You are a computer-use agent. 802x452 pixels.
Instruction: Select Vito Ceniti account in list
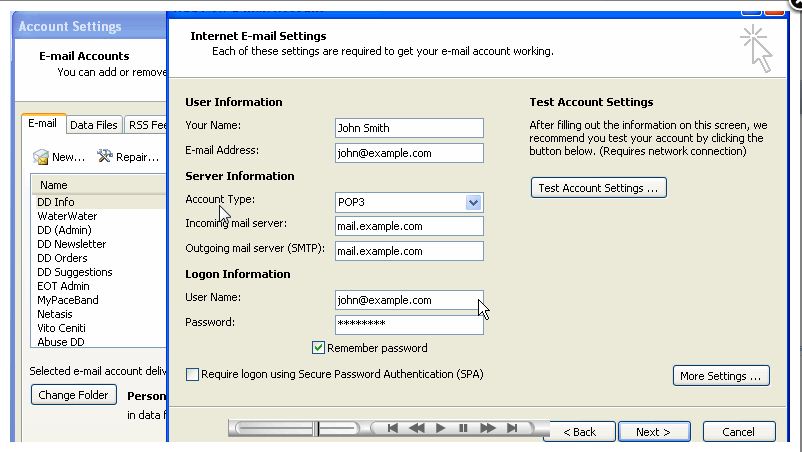(99, 328)
